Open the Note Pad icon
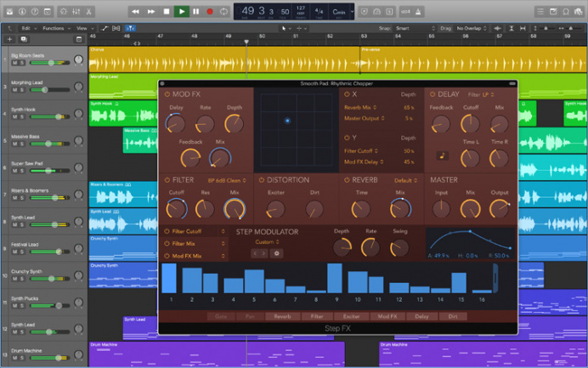Viewport: 588px width, 368px height. [x=553, y=12]
